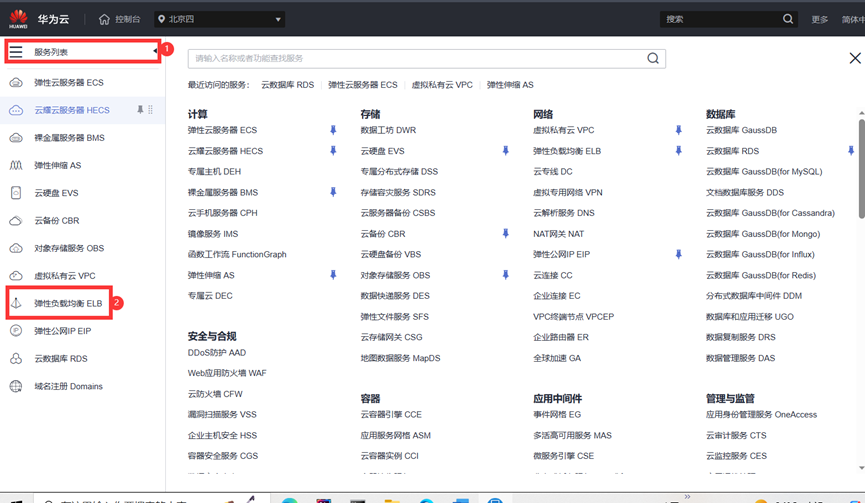This screenshot has width=865, height=503.
Task: Open the 更多 menu
Action: coord(820,19)
